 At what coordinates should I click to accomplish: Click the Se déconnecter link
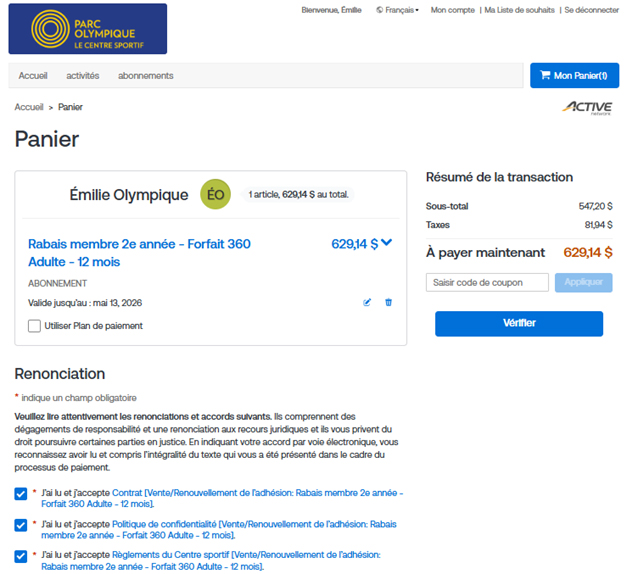591,10
